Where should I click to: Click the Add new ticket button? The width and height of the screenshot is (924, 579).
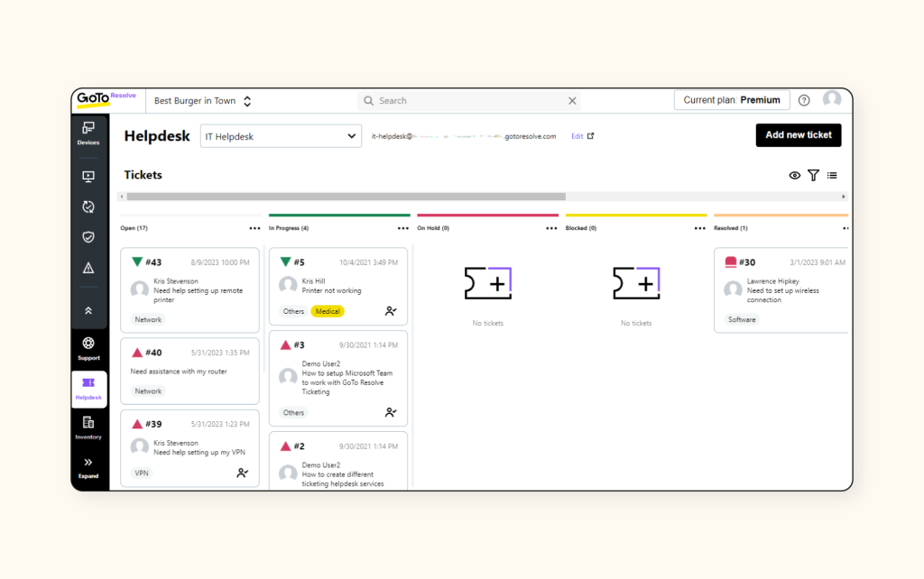(798, 135)
